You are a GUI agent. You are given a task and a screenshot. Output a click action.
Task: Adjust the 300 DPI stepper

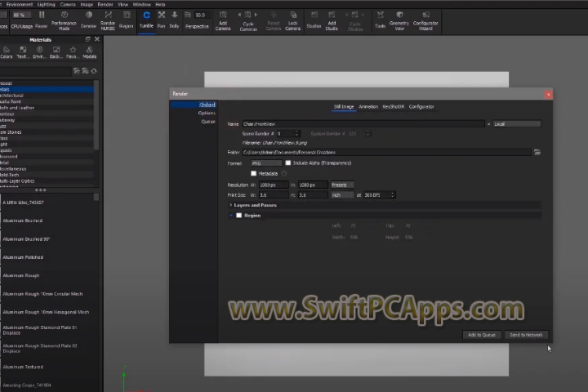coord(392,194)
